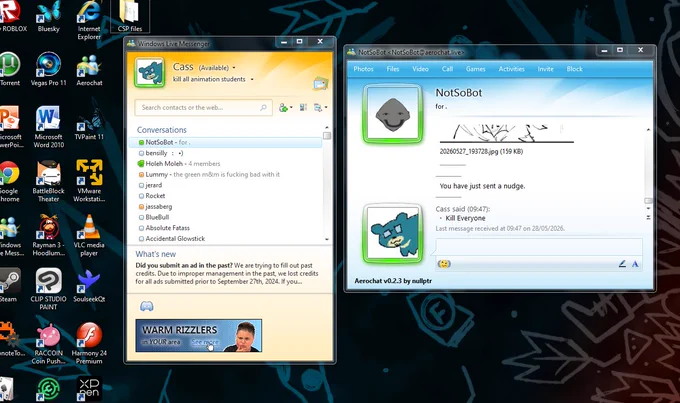This screenshot has height=403, width=680.
Task: Click the search magnifier icon in Messenger
Action: click(263, 108)
